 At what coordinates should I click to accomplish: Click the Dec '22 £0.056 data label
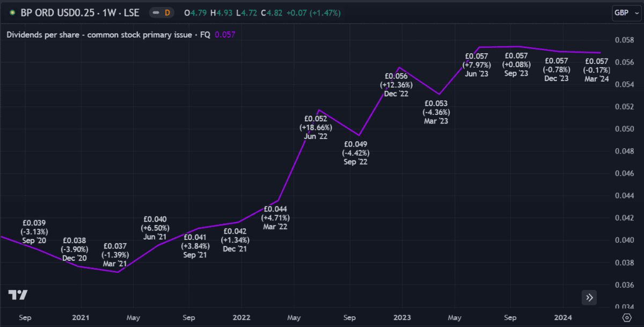(396, 85)
